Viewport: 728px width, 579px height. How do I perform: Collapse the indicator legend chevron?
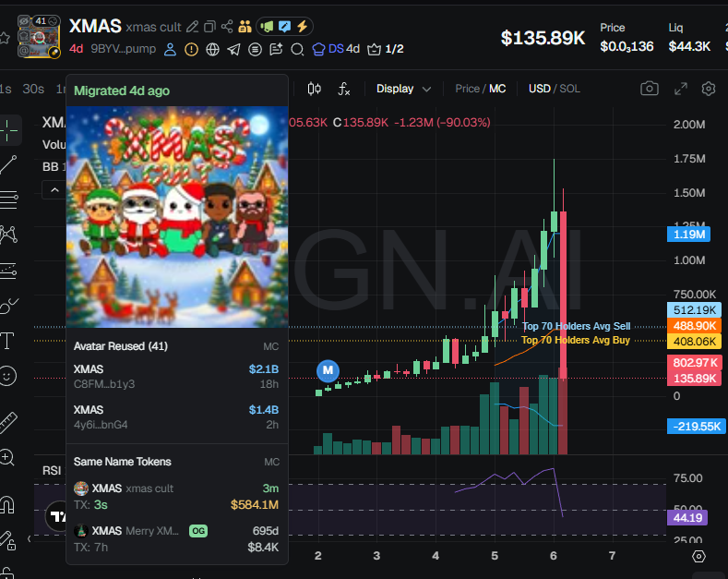(x=54, y=189)
